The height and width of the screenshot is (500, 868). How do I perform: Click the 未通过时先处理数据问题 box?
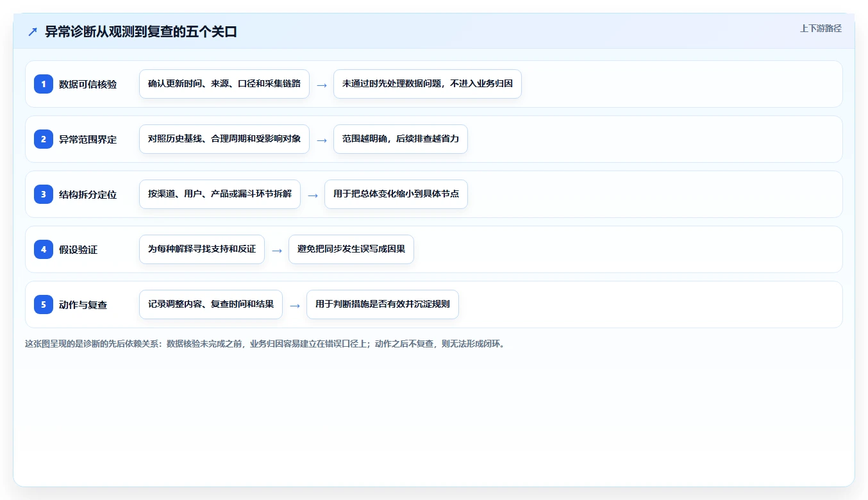coord(428,84)
